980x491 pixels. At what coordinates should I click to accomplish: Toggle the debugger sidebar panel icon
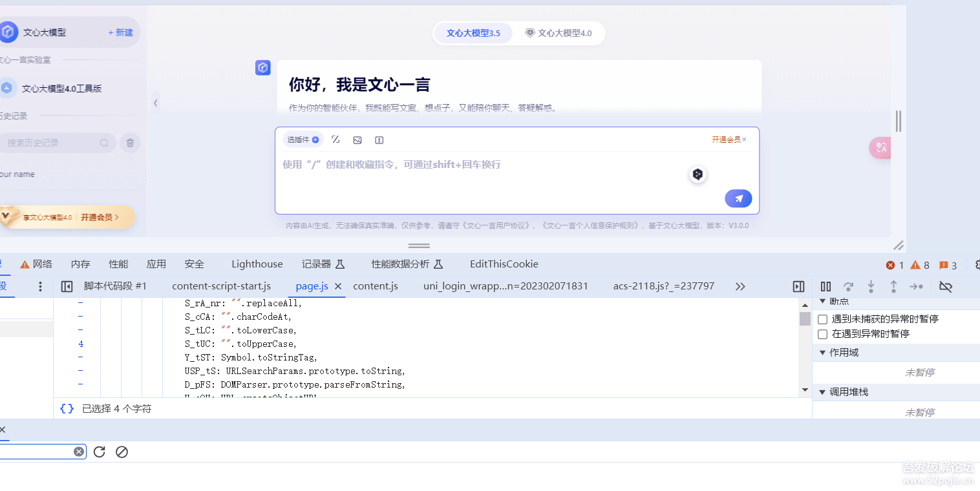(798, 286)
